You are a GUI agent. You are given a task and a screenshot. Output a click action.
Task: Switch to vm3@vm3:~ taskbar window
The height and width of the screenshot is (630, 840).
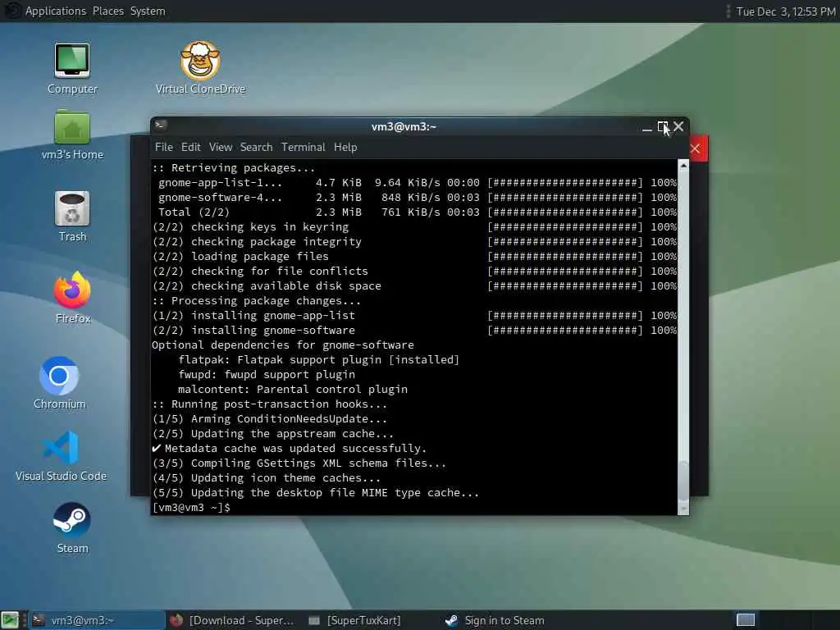[97, 620]
